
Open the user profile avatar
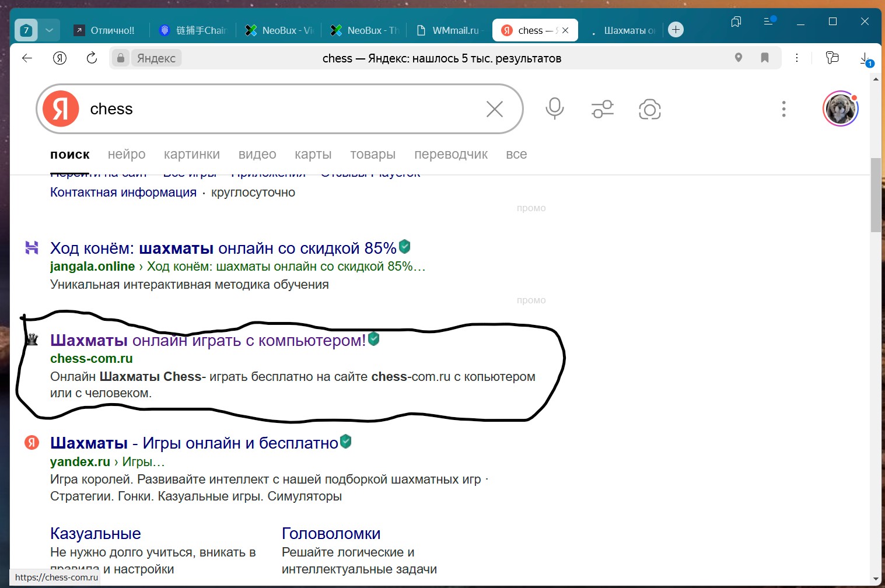coord(841,109)
